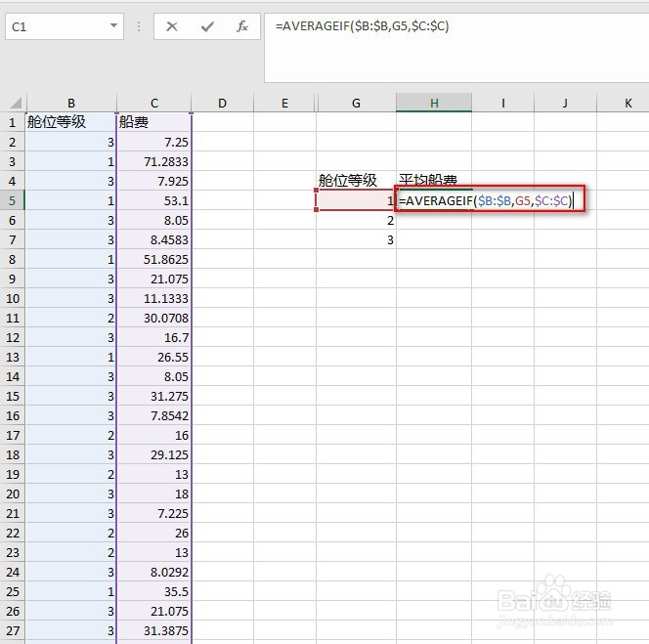
Task: Click cell C13 with value 26.55
Action: [154, 357]
